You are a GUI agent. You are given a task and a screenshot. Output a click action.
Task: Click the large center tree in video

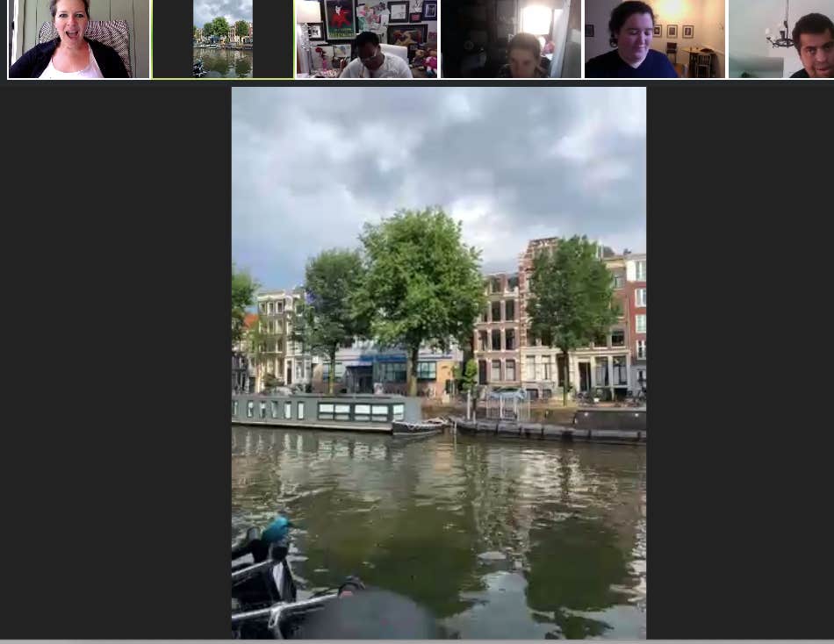(420, 281)
